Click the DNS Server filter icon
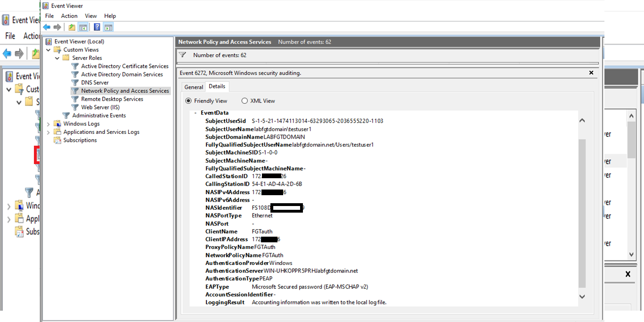This screenshot has height=322, width=644. tap(75, 83)
